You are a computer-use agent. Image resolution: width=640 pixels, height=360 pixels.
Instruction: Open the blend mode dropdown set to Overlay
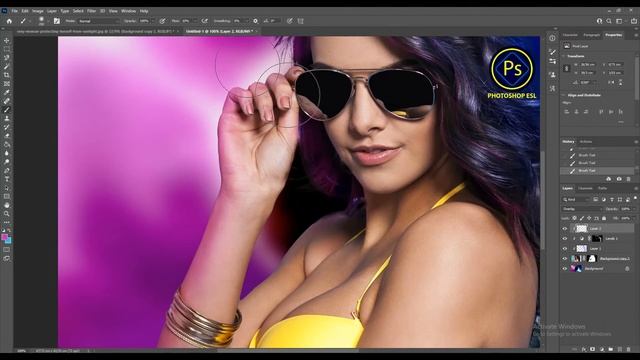click(581, 209)
